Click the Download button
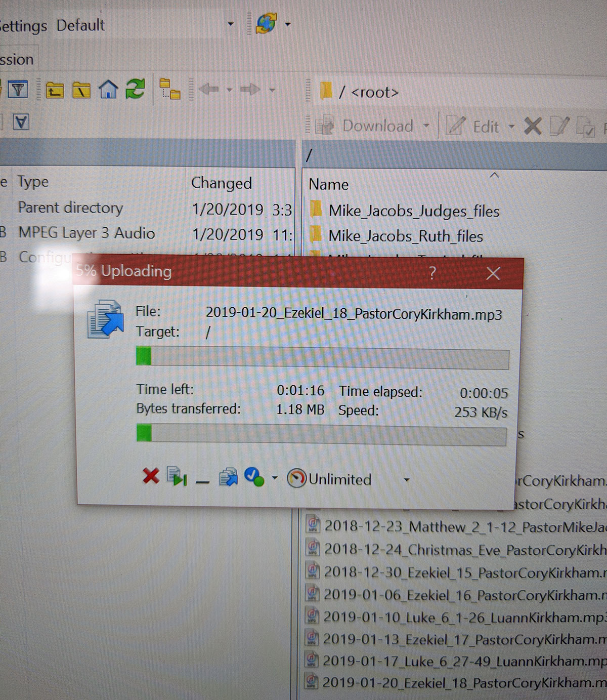Screen dimensions: 607x700 [x=370, y=126]
